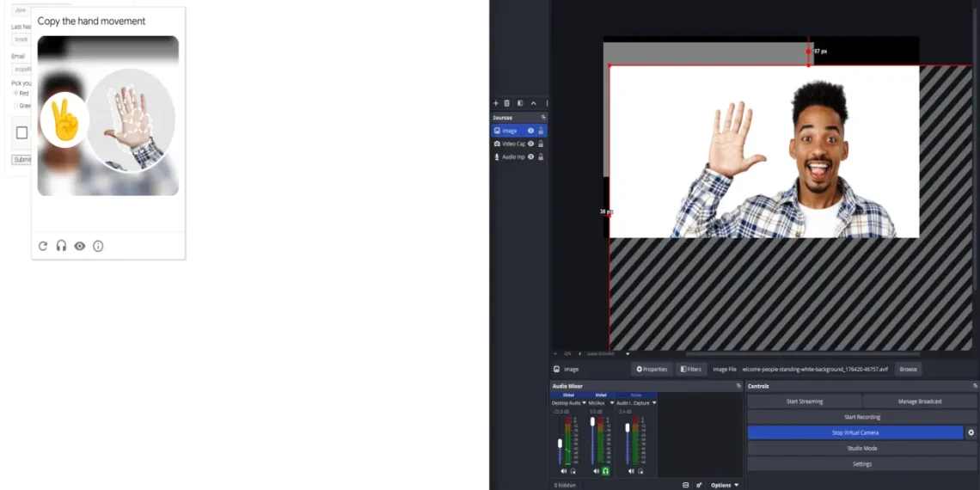Screen dimensions: 980x490
Task: Adjust the Audio Input Capture volume fader
Action: coord(628,427)
